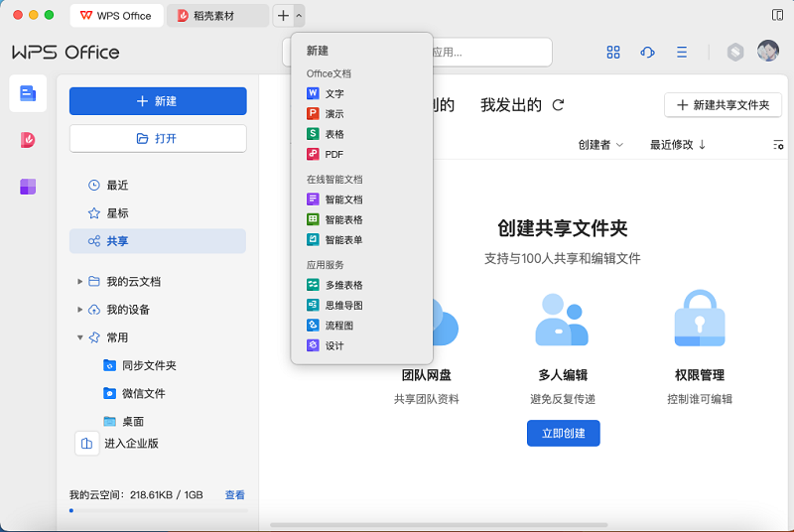Switch to 我发出的 tab

pos(511,105)
